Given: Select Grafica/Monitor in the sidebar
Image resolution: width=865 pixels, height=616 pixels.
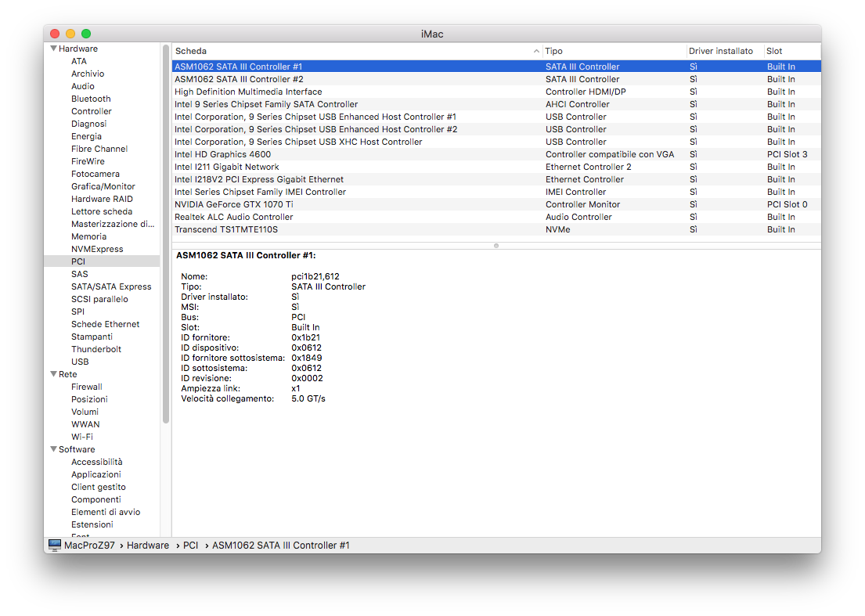Looking at the screenshot, I should point(103,186).
